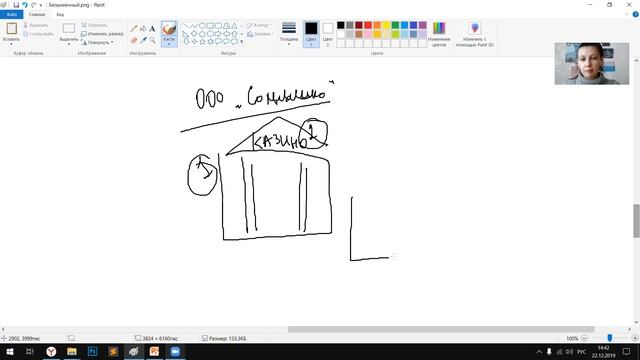The image size is (640, 360).
Task: Select the Fill with color bucket tool
Action: point(143,29)
